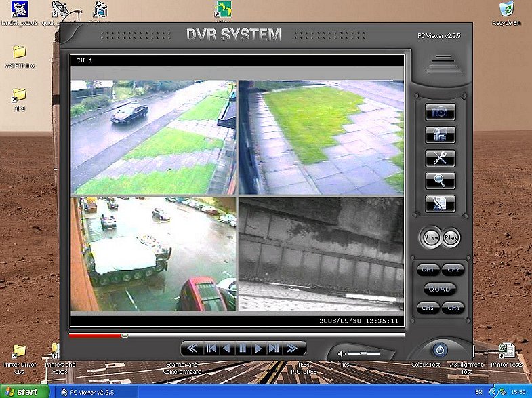532x398 pixels.
Task: Click the volume slider track
Action: (363, 353)
